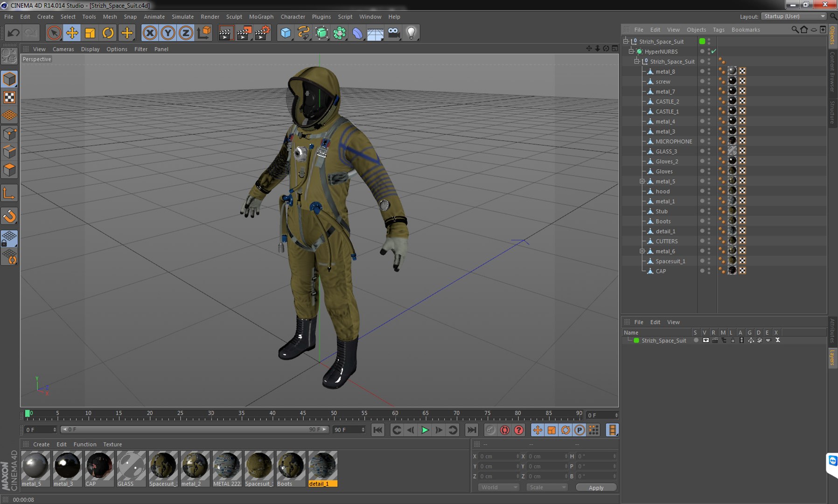
Task: Enable the Axis mode L-shaped icon
Action: (x=9, y=193)
